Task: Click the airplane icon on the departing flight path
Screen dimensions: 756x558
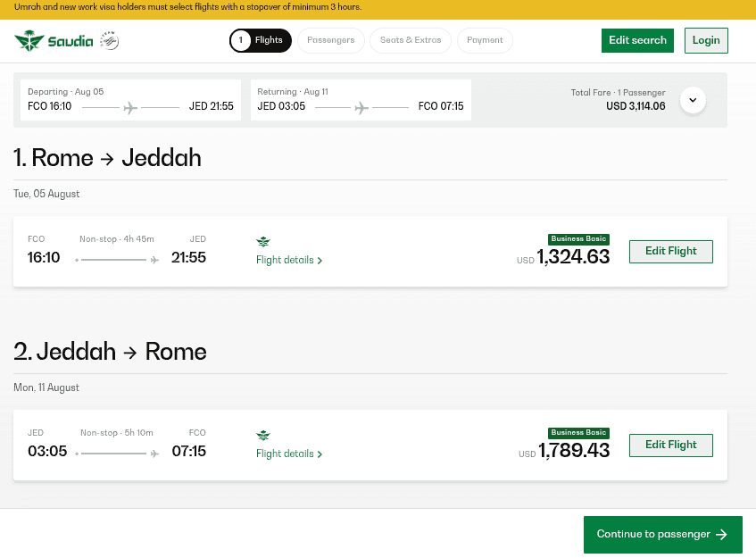Action: tap(130, 106)
